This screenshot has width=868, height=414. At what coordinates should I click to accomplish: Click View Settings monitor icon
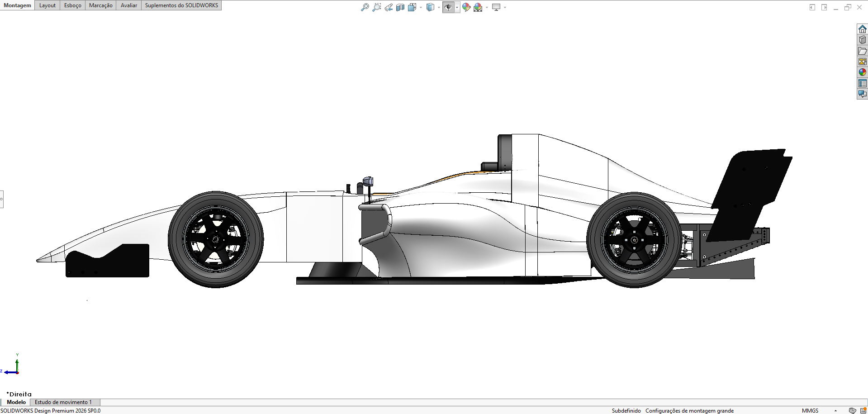(496, 7)
